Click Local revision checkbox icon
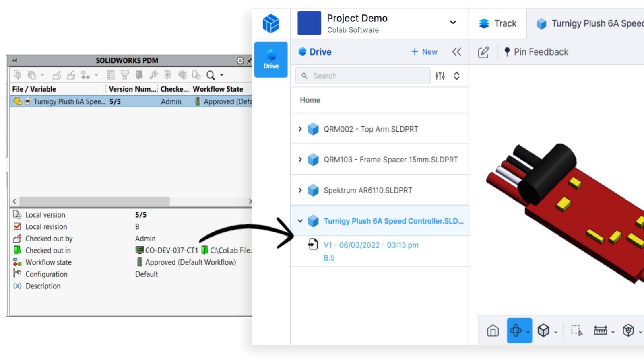Screen dimensions: 644x362 [x=17, y=226]
